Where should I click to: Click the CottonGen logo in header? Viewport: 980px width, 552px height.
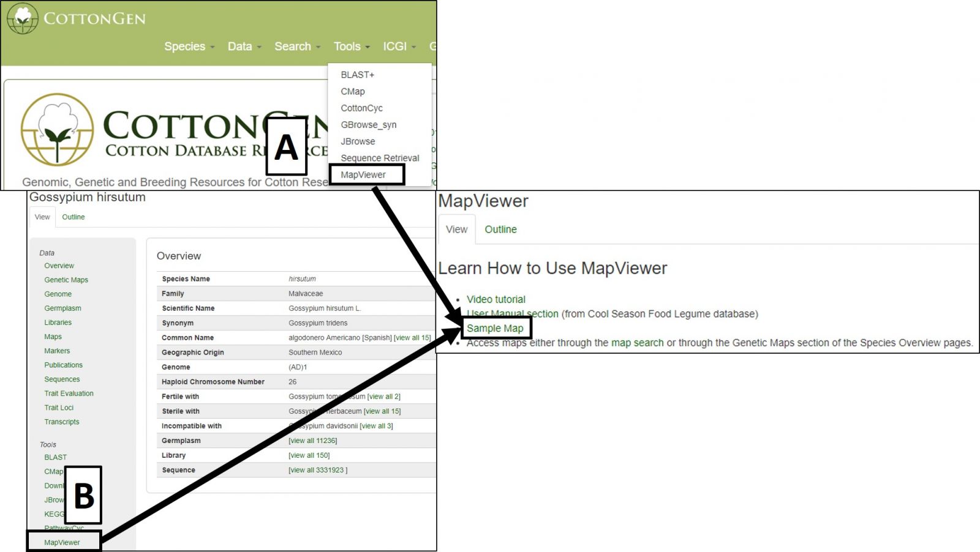point(77,18)
